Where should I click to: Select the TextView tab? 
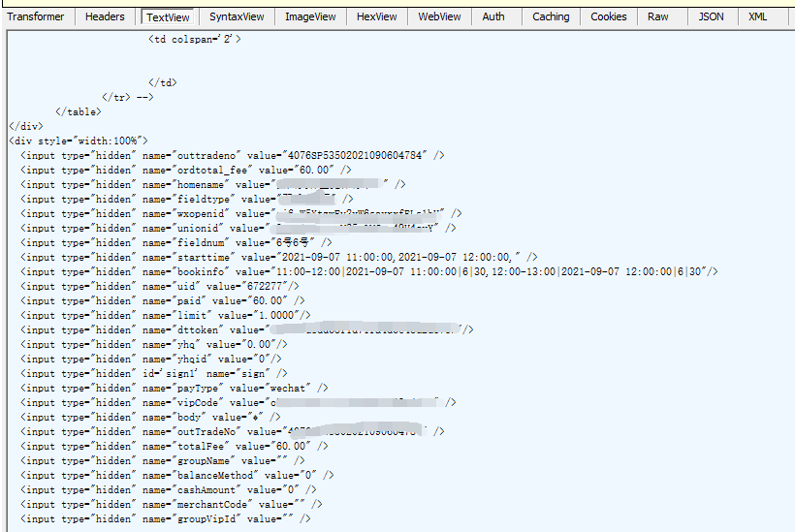click(168, 17)
